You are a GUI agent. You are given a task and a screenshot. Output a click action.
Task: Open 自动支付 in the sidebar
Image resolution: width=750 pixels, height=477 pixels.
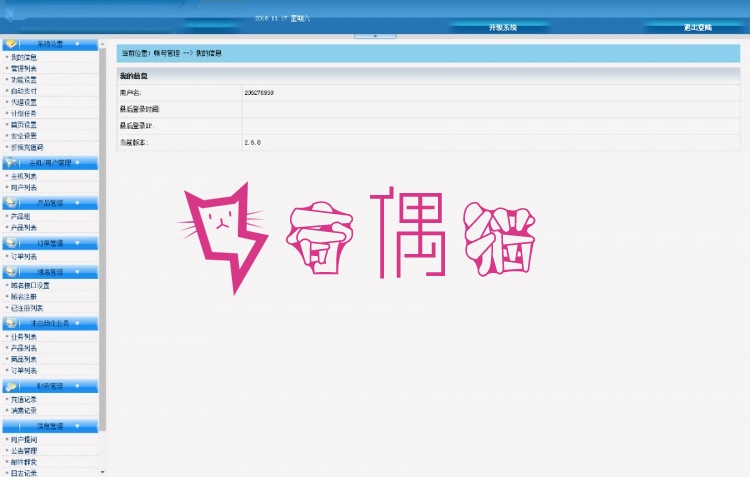coord(24,91)
